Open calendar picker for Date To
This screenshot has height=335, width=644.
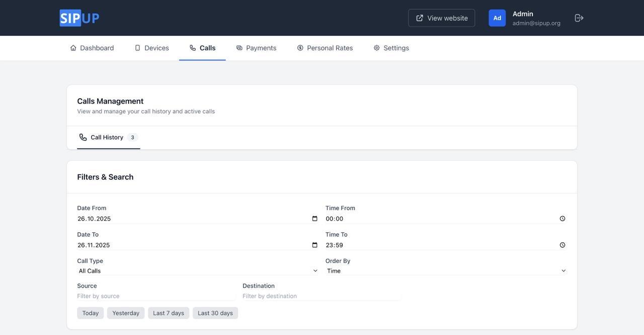[x=315, y=245]
